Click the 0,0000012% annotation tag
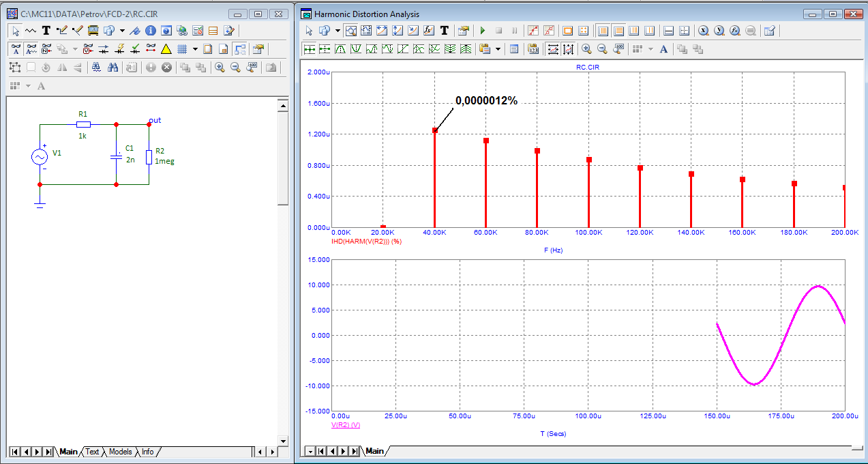 486,100
